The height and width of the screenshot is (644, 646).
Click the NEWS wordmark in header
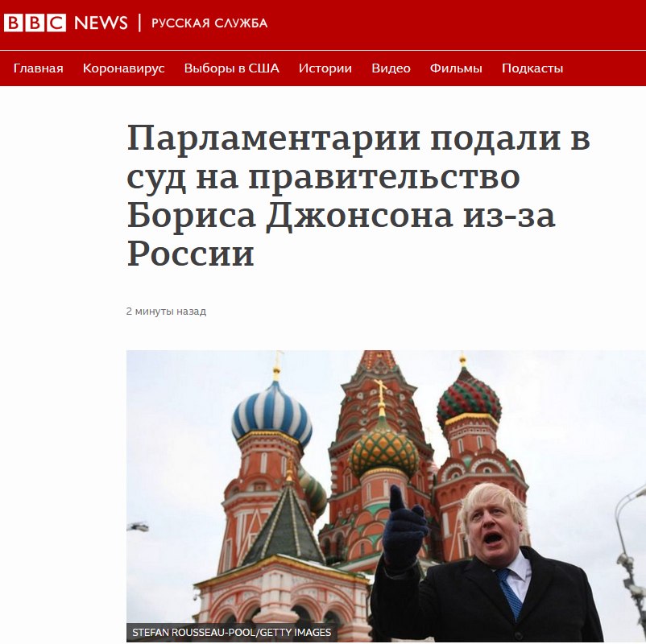click(101, 23)
